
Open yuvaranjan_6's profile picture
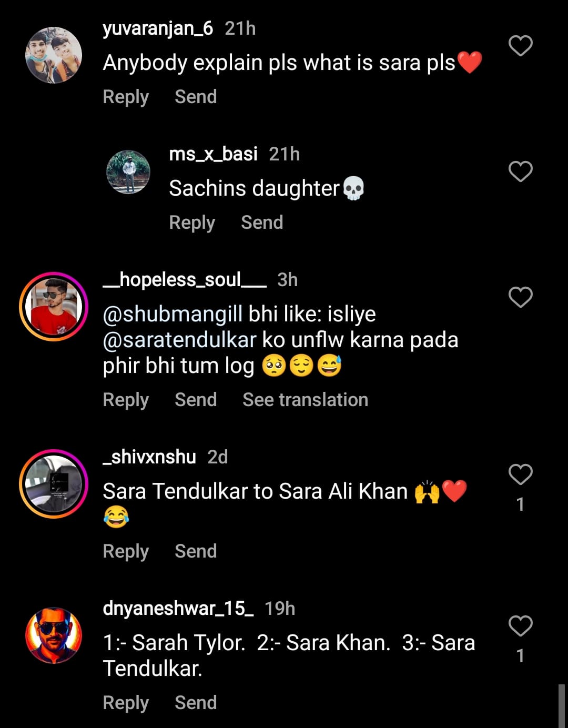(x=54, y=55)
